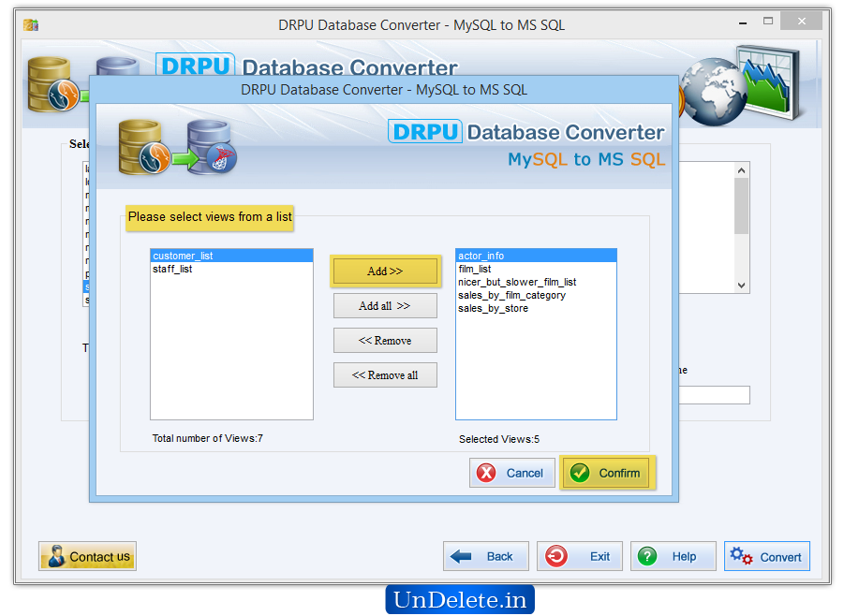843x616 pixels.
Task: Select sales_by_film_category in selected views
Action: click(536, 295)
